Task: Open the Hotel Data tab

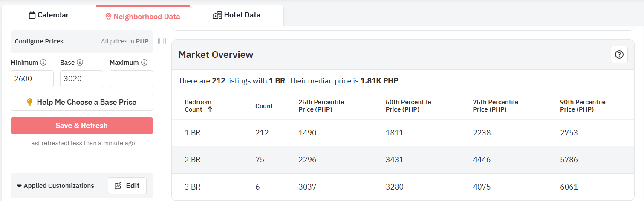Action: [x=237, y=15]
